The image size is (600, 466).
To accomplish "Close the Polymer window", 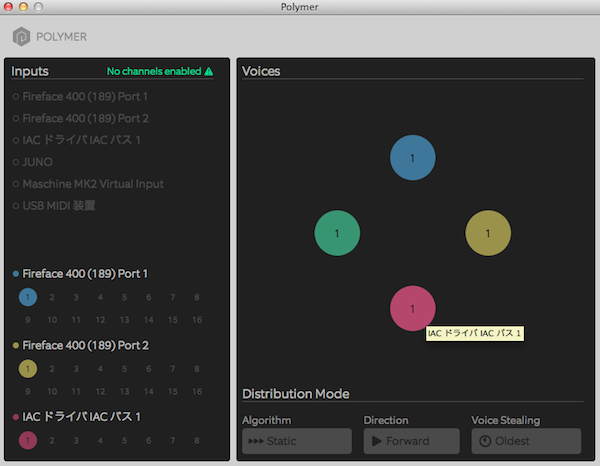I will 8,7.
